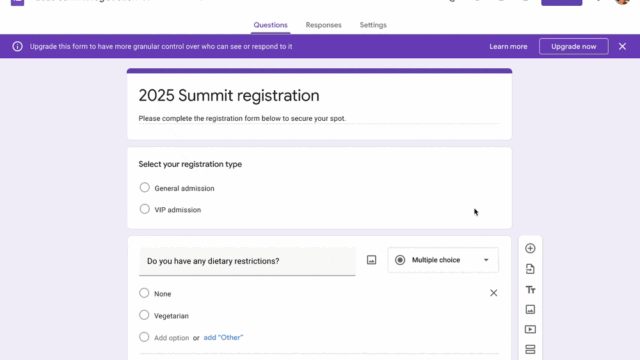Edit the dietary restrictions question field
This screenshot has width=640, height=360.
click(x=247, y=261)
